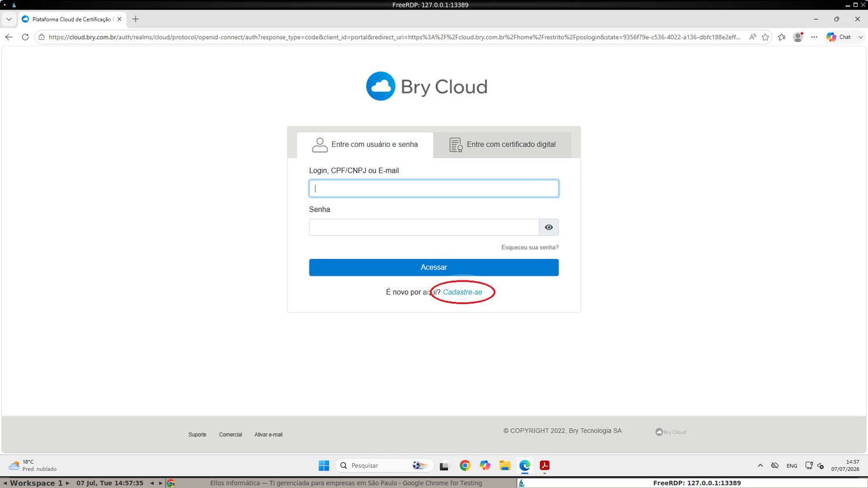Open the browser profile avatar
This screenshot has height=488, width=868.
pyautogui.click(x=798, y=37)
